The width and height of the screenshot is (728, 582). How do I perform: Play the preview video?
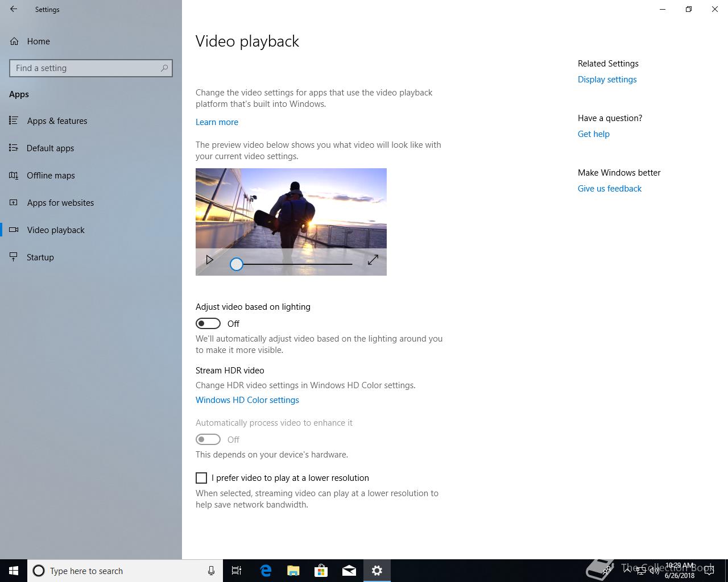[209, 260]
